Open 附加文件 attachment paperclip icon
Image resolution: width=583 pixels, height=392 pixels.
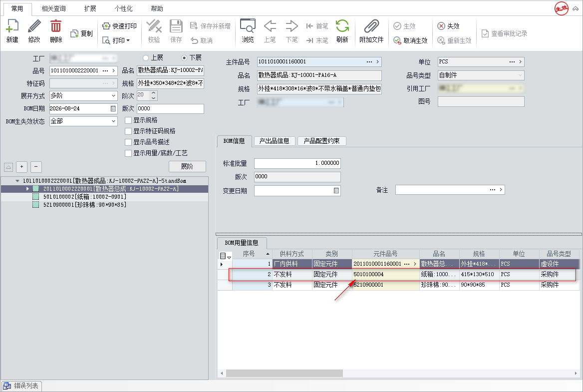click(371, 26)
